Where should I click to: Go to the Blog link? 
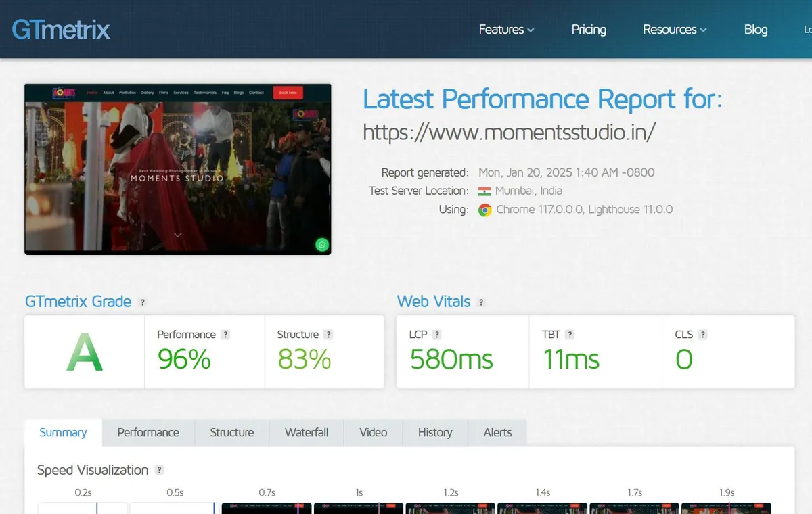[x=756, y=29]
